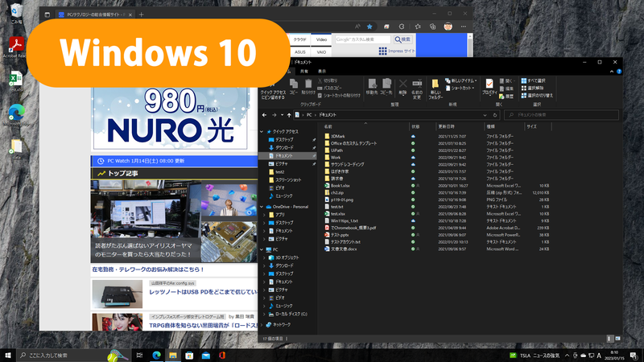Image resolution: width=644 pixels, height=362 pixels.
Task: Collapse the PC tree node in sidebar
Action: pyautogui.click(x=262, y=249)
